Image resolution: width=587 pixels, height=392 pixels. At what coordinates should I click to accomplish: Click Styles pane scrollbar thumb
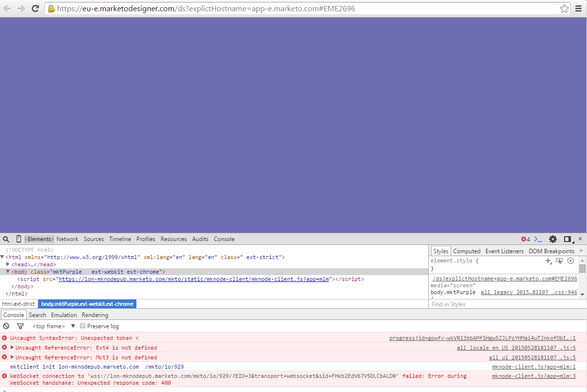[x=583, y=269]
